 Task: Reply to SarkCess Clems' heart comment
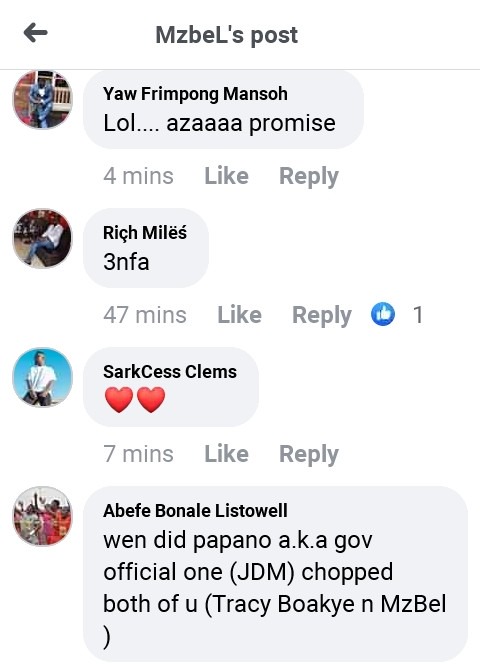click(x=308, y=454)
